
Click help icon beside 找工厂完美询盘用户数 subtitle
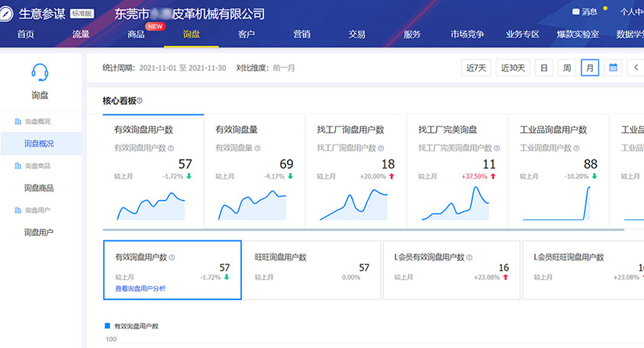point(497,148)
